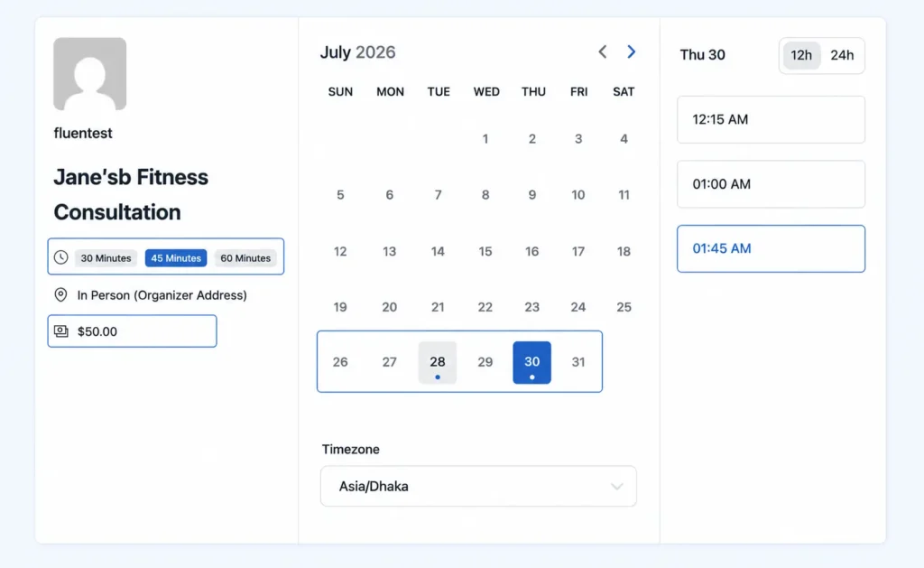Click date 21 in July
This screenshot has width=924, height=568.
click(438, 307)
